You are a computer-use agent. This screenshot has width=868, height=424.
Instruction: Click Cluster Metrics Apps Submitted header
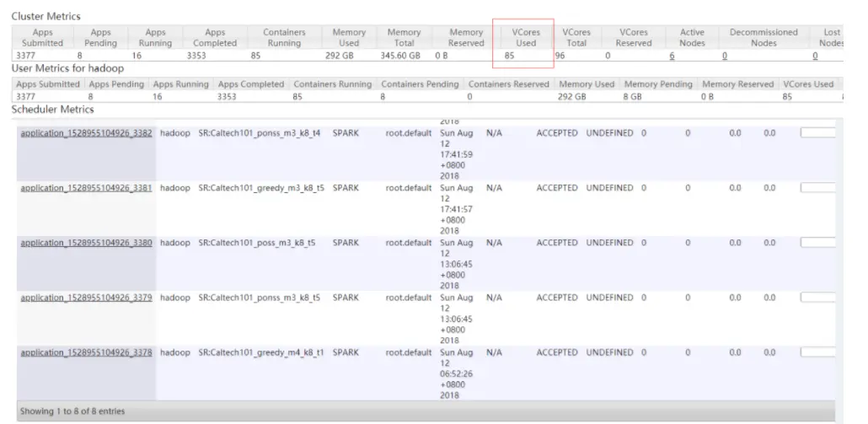(43, 38)
